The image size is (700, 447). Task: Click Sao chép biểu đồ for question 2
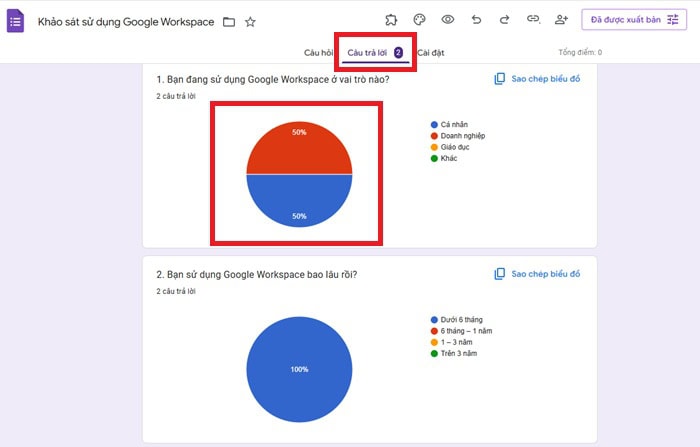pos(537,273)
